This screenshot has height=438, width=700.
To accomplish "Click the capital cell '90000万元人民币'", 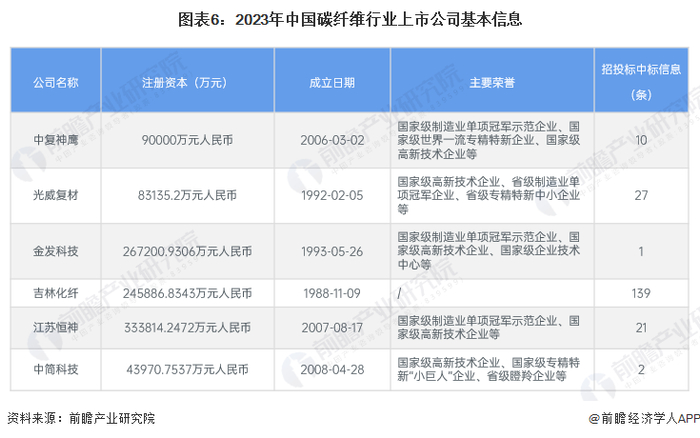I will pos(188,140).
